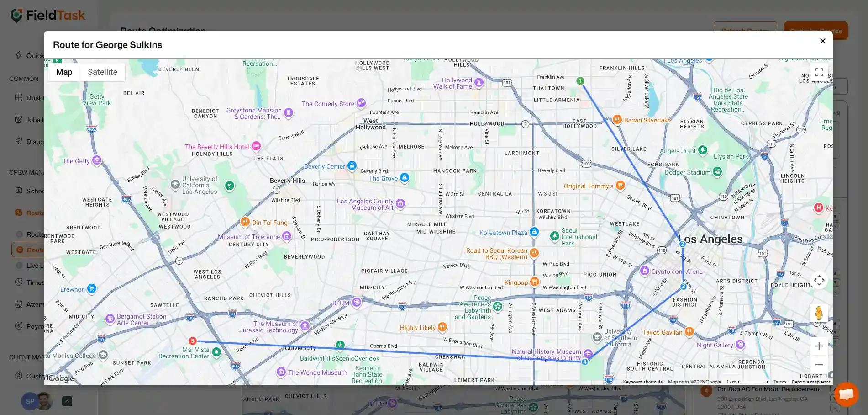
Task: Click Natural History Museum pin
Action: (x=588, y=354)
